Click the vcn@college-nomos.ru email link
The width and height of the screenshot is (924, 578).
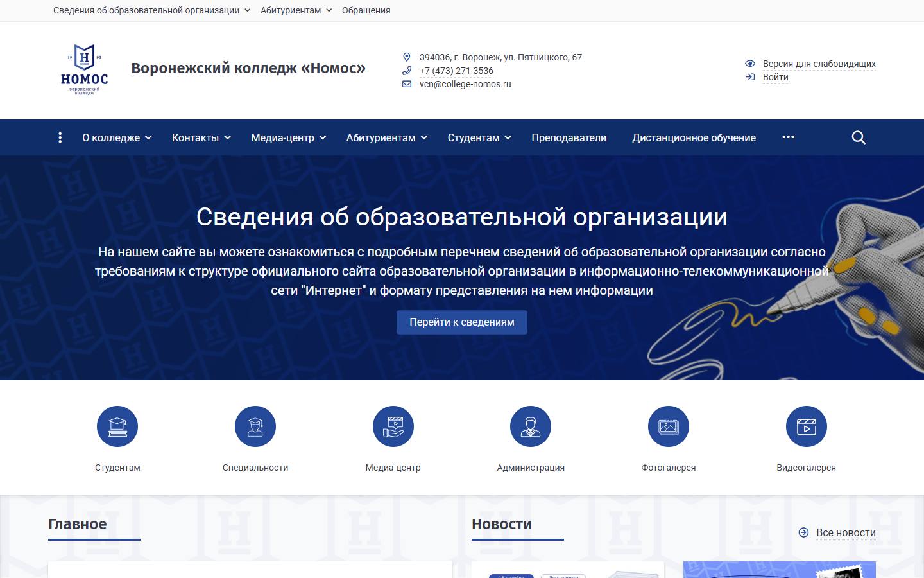tap(465, 84)
